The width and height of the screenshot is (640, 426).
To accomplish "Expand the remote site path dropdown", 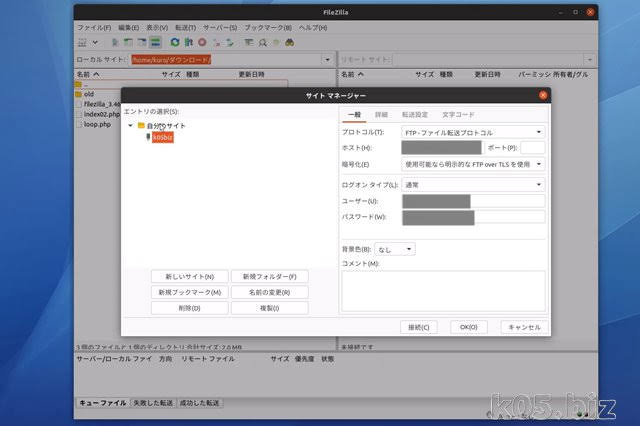I will (x=589, y=60).
